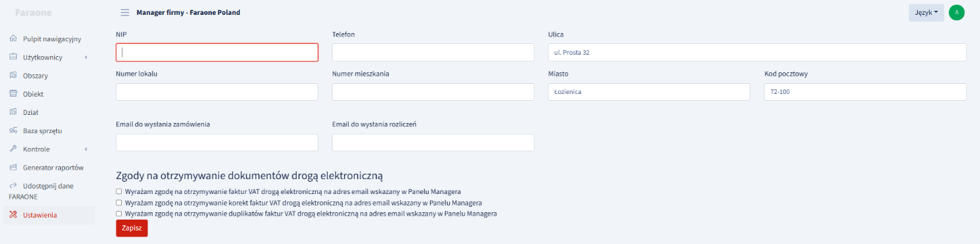The width and height of the screenshot is (980, 244).
Task: Open the Język language dropdown
Action: click(926, 13)
